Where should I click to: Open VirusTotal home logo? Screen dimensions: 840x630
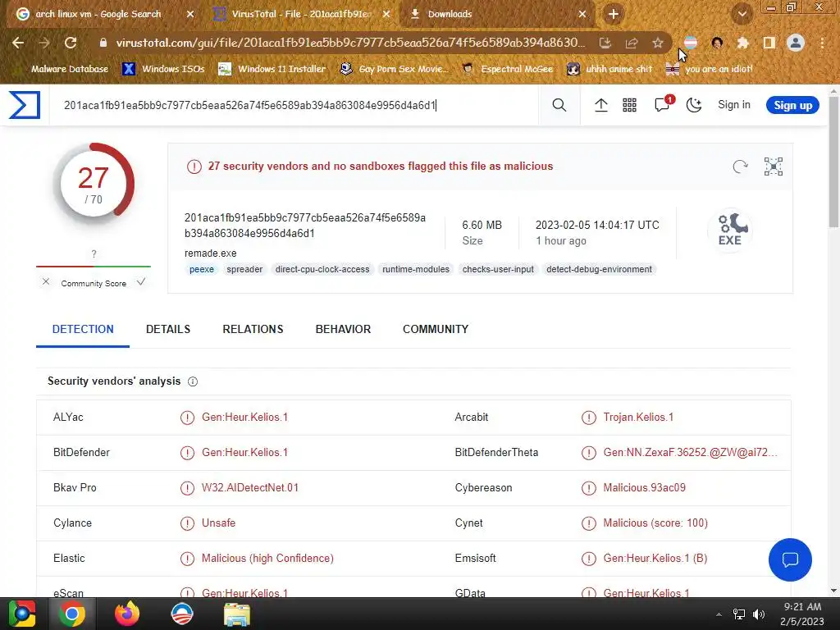(x=24, y=105)
